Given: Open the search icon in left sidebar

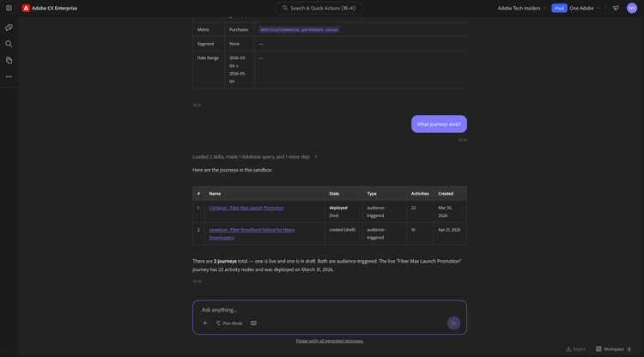Looking at the screenshot, I should 9,44.
